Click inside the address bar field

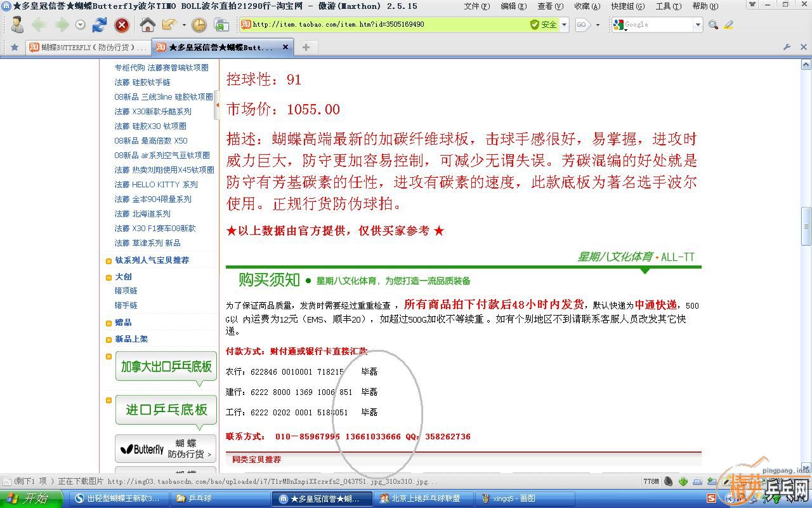381,25
